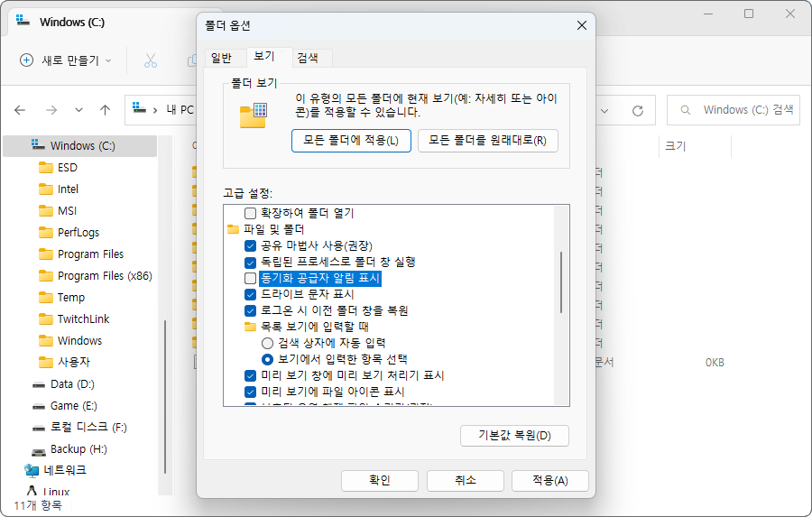Image resolution: width=812 pixels, height=517 pixels.
Task: Expand the address bar history dropdown
Action: point(604,110)
